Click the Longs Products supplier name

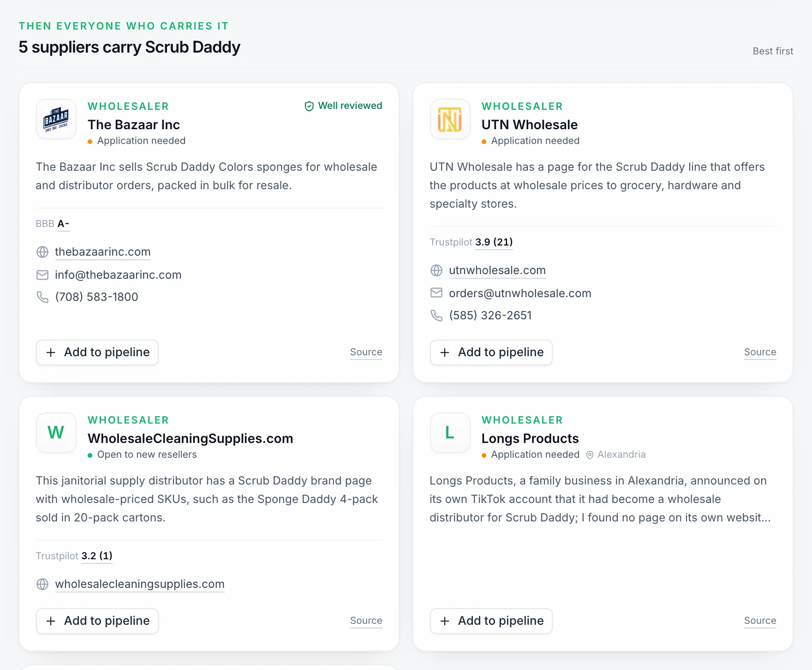pyautogui.click(x=530, y=438)
